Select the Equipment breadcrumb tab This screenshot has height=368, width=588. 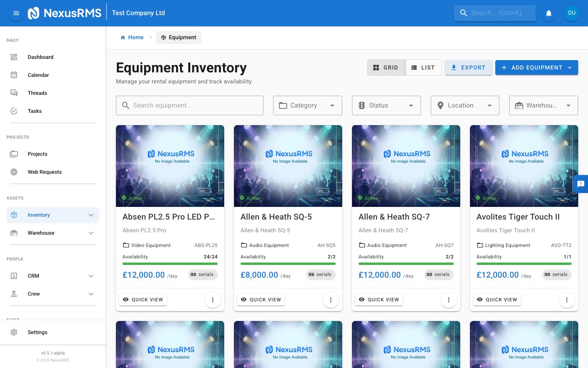pyautogui.click(x=178, y=37)
